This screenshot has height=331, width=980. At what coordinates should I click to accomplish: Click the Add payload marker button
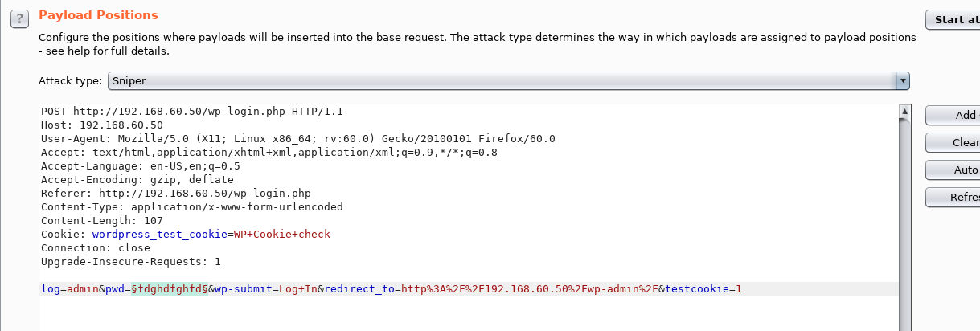click(x=953, y=115)
